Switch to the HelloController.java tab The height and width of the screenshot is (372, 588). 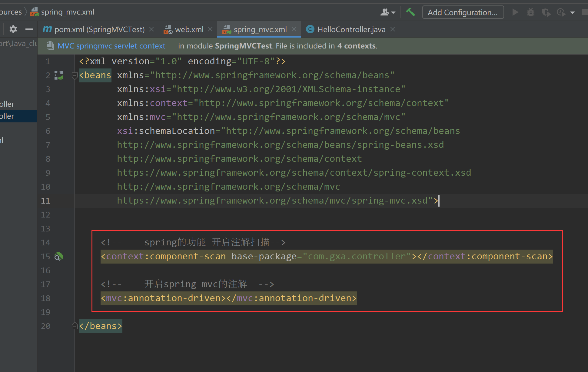pyautogui.click(x=351, y=29)
